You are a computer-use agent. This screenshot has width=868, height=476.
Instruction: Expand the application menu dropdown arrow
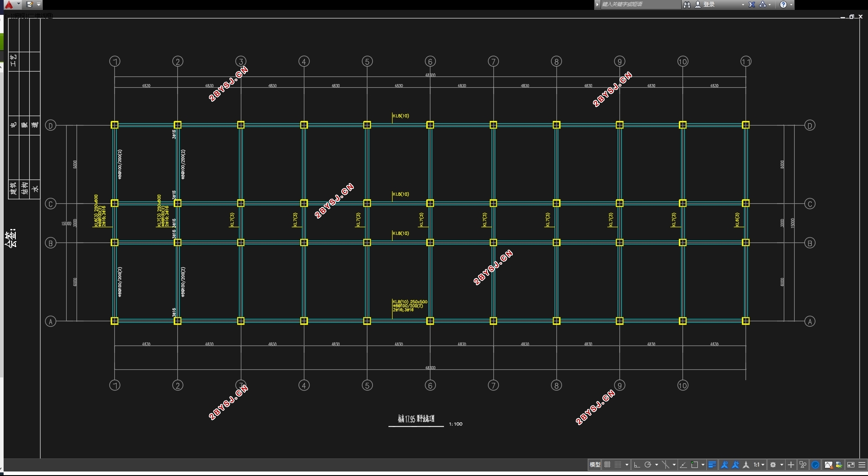point(18,4)
